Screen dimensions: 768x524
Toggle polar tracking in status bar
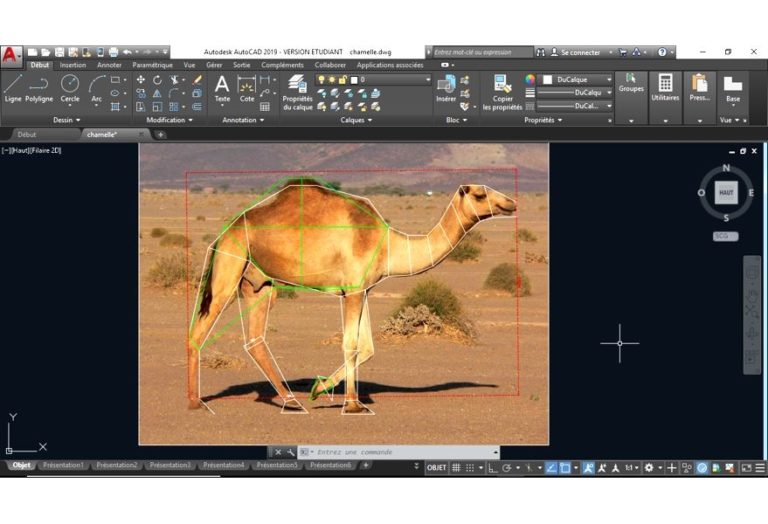point(507,468)
